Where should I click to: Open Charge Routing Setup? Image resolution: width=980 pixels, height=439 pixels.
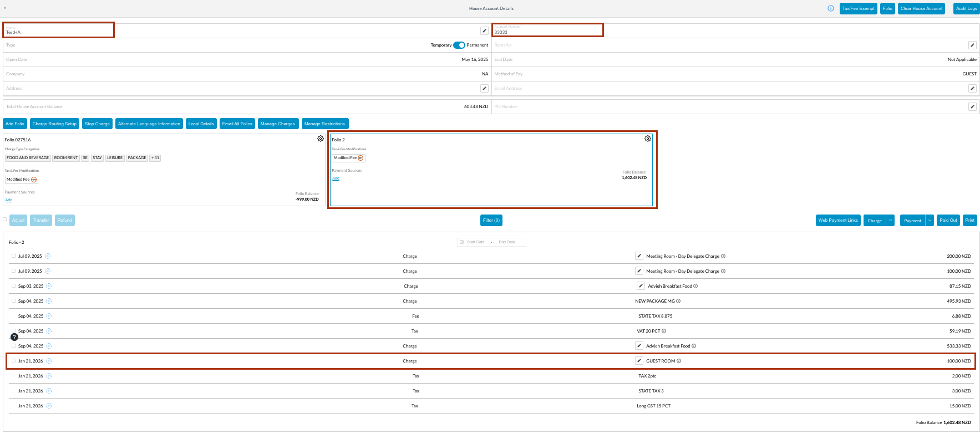click(54, 124)
